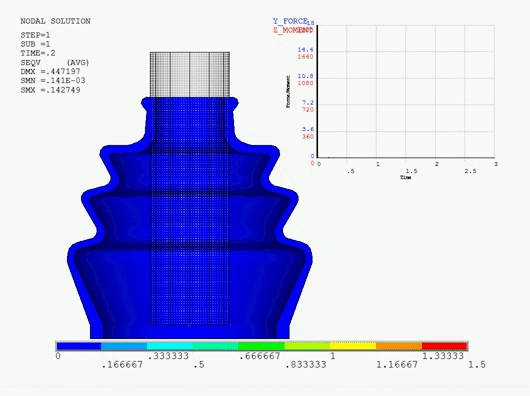The width and height of the screenshot is (530, 396).
Task: Click the Time axis title
Action: 406,177
